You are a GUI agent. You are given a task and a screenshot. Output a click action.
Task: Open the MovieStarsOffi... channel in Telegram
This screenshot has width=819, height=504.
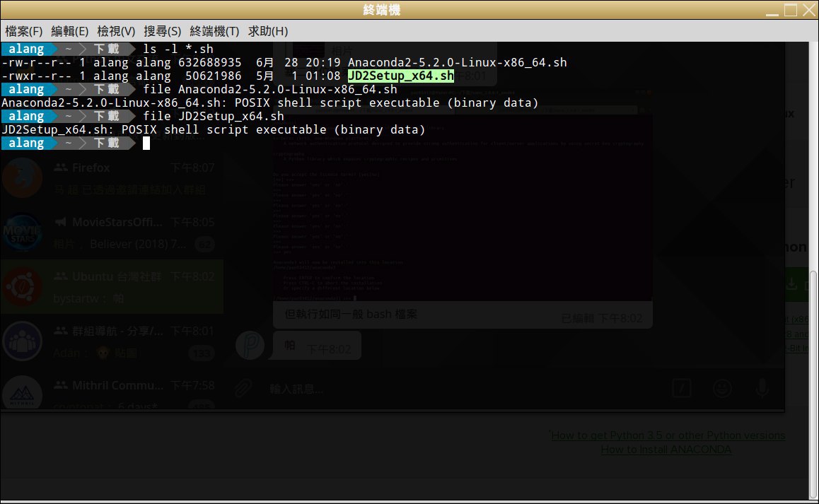click(x=112, y=233)
